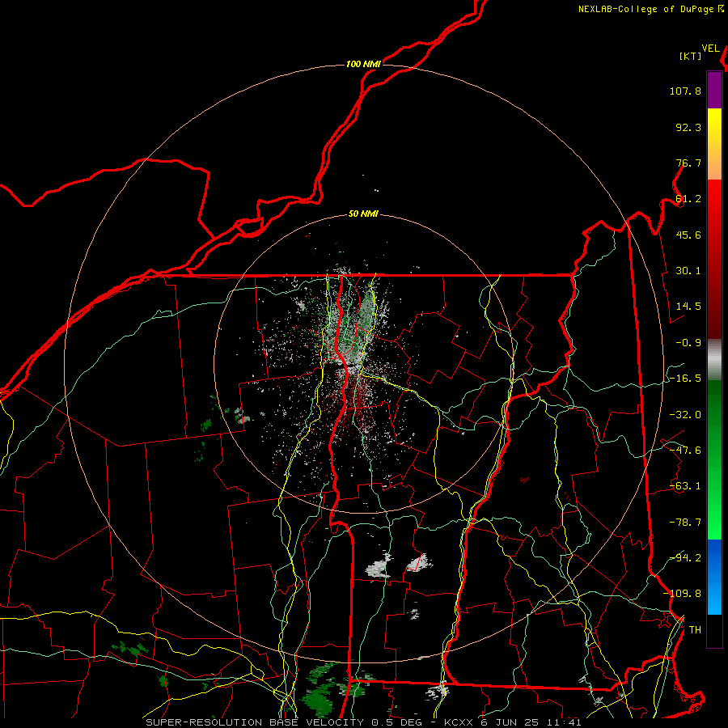
Task: Select the 30.1 velocity scale value
Action: 688,271
